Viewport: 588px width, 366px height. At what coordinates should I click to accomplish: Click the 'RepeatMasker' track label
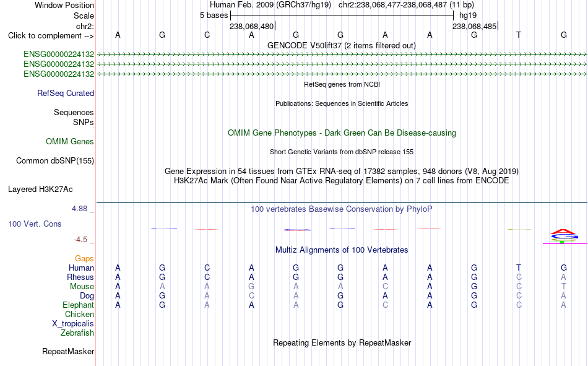68,351
